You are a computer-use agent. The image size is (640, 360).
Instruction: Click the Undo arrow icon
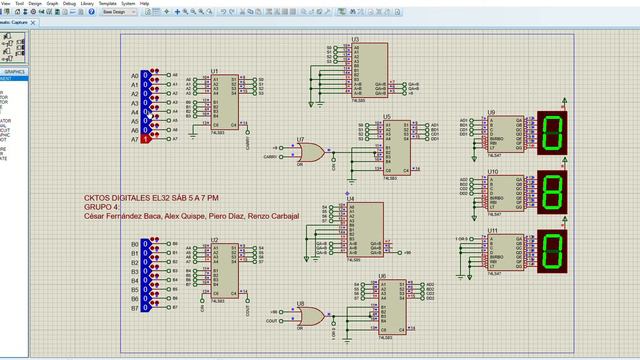click(x=223, y=12)
